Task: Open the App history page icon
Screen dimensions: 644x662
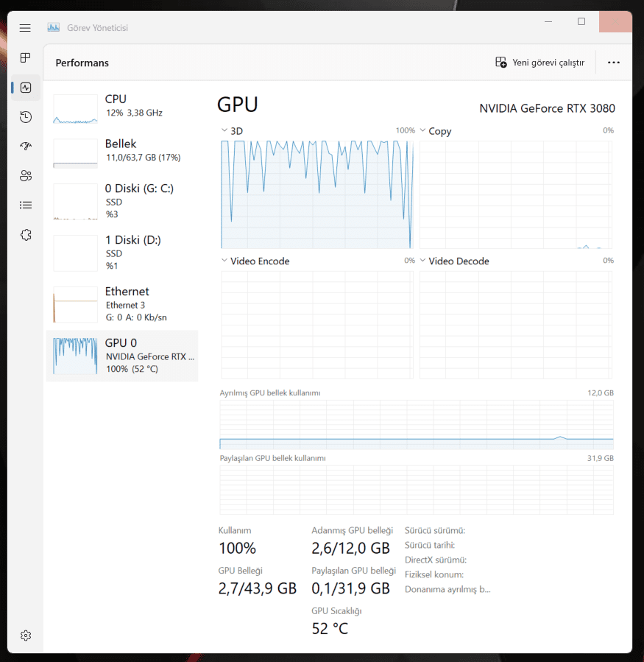Action: click(x=26, y=117)
